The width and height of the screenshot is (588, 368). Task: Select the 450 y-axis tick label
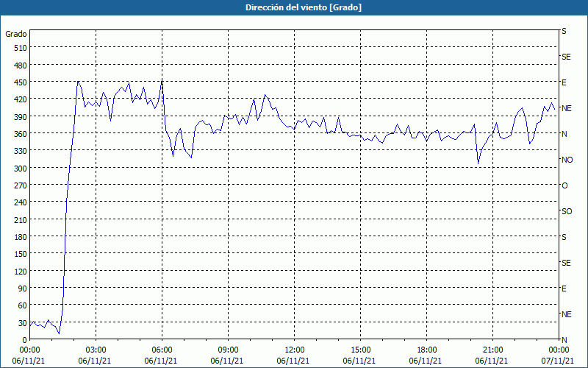tap(21, 82)
